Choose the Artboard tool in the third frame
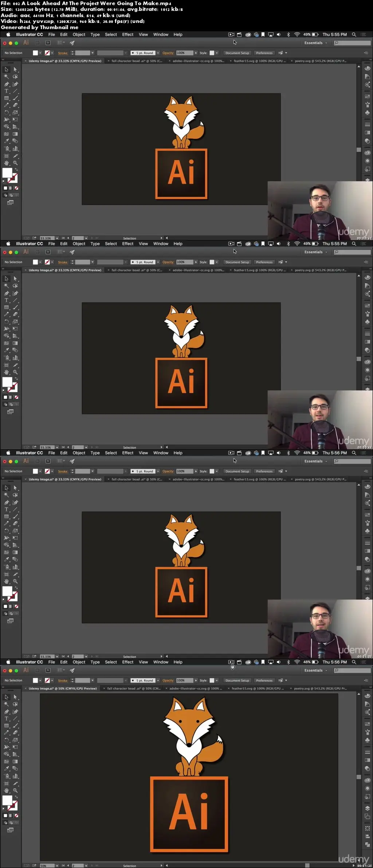 [7, 574]
